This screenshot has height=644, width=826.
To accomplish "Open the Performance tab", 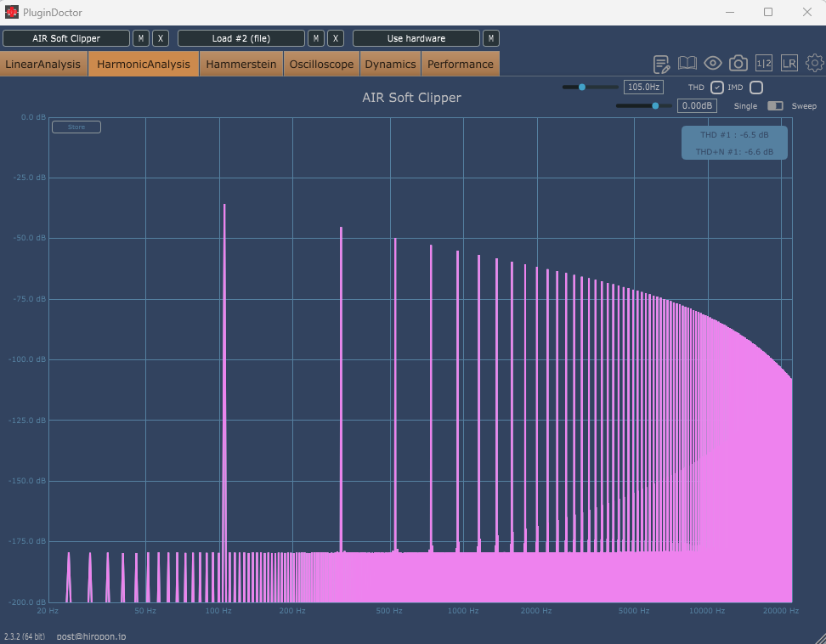I will [x=461, y=64].
